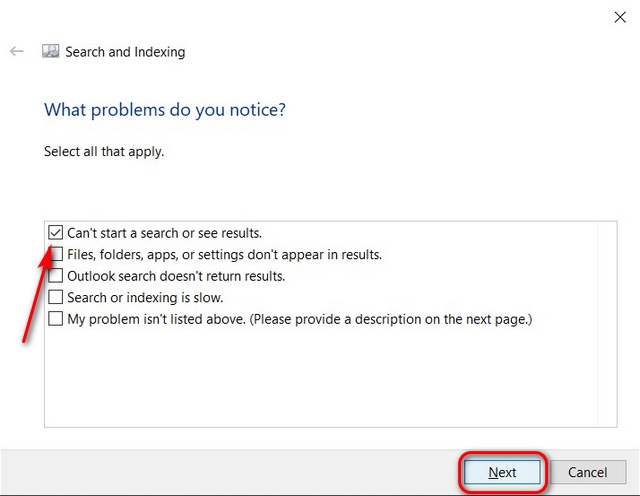The height and width of the screenshot is (496, 640).
Task: Click the "What problems do you notice?" heading
Action: [165, 110]
